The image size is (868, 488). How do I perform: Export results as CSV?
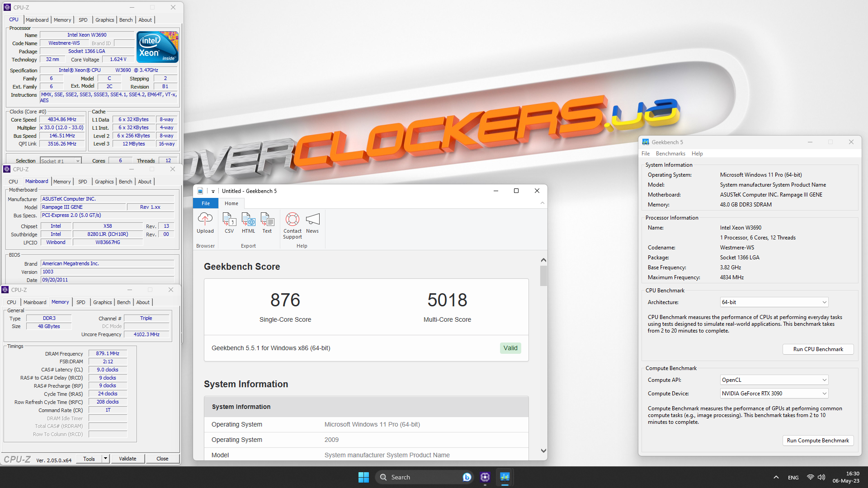point(229,223)
